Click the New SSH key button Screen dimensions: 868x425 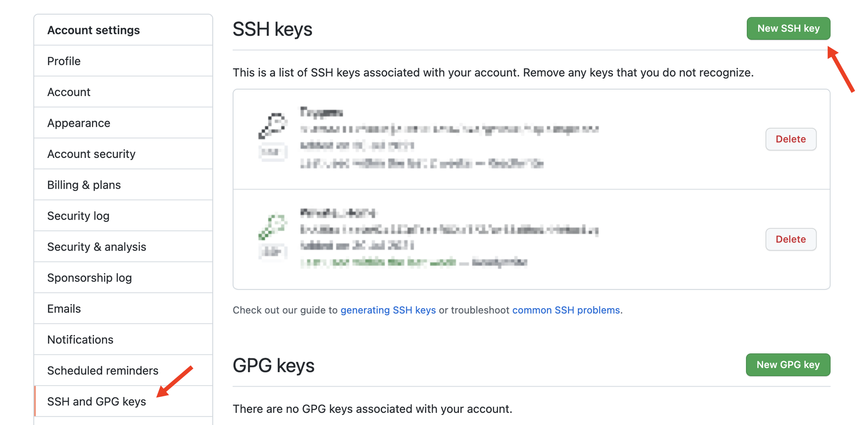788,29
